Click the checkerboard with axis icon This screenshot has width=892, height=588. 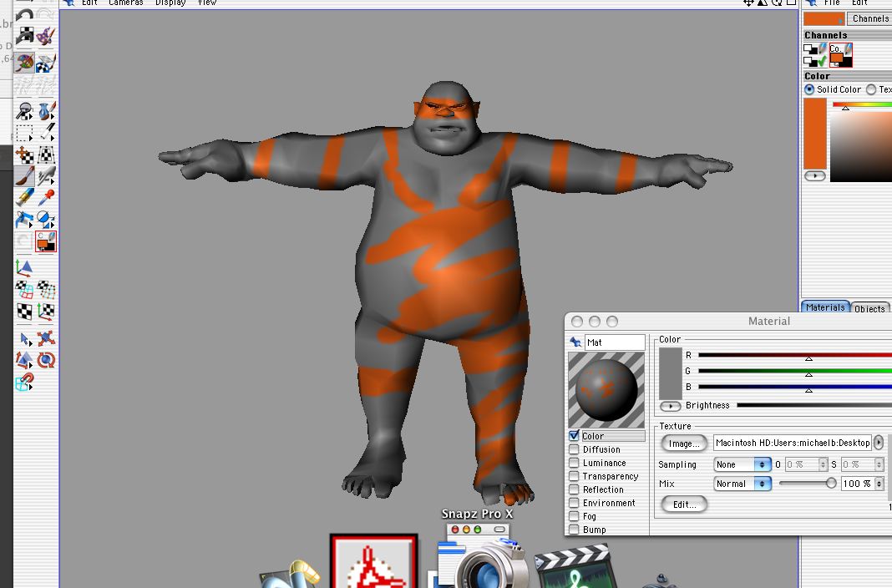coord(45,312)
